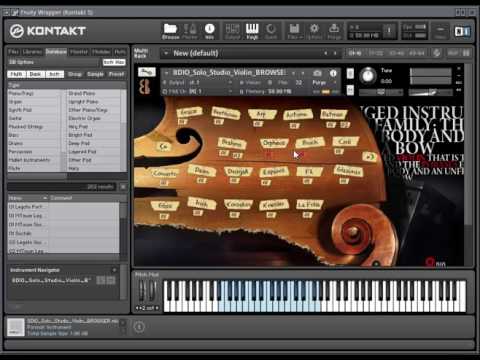
Task: Switch to the Libraries browser tab
Action: click(32, 52)
